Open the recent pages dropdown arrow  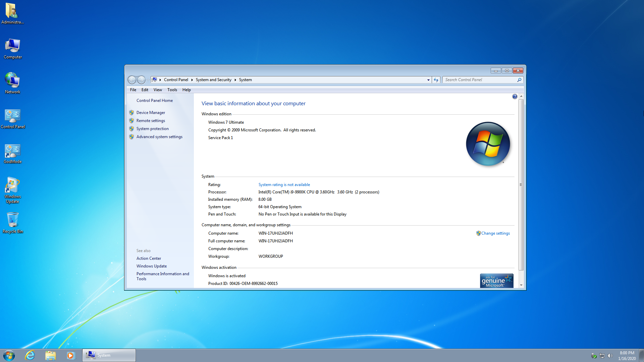pos(148,80)
